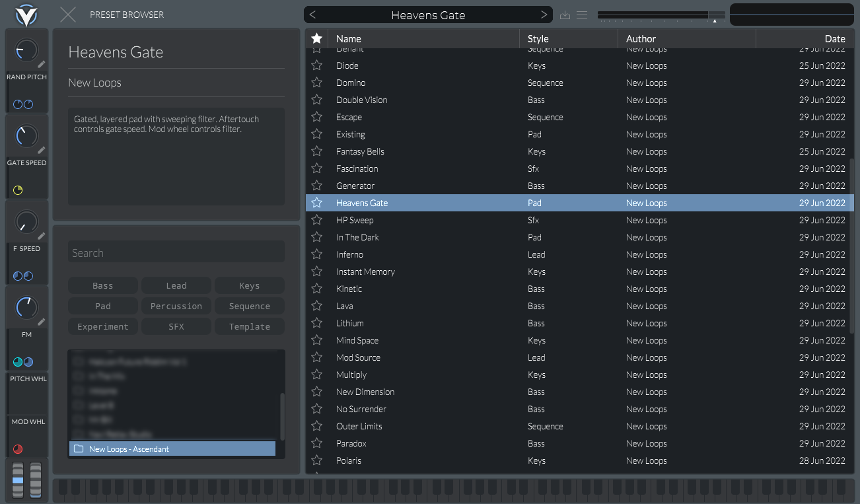Select the Generator preset
This screenshot has width=860, height=504.
point(579,186)
